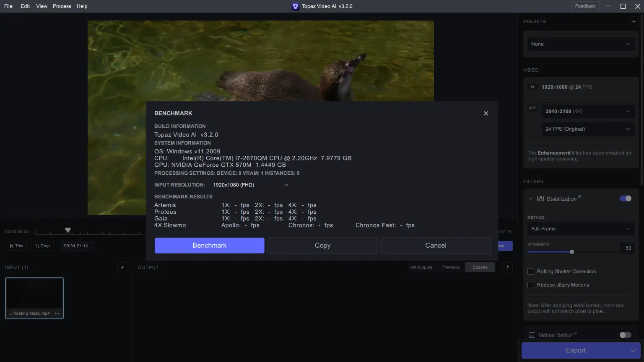Open the Export options dropdown arrow
The height and width of the screenshot is (362, 644).
tap(633, 350)
